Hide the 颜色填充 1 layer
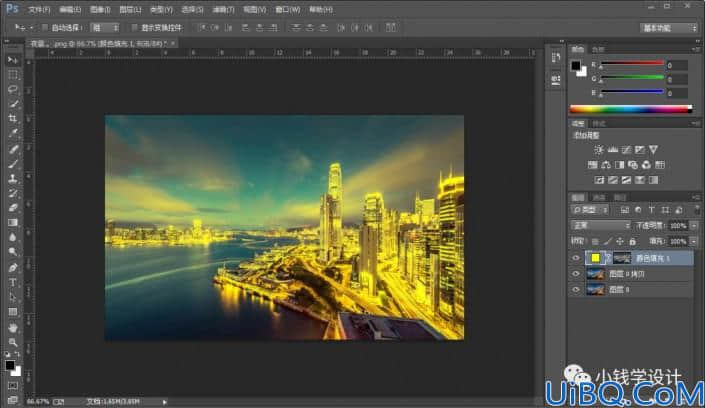 point(576,258)
